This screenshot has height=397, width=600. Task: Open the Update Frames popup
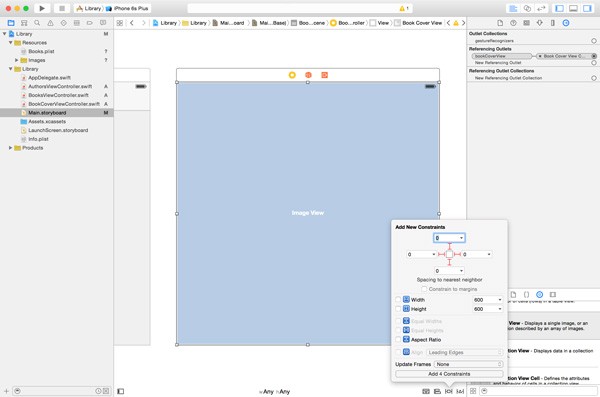coord(468,364)
